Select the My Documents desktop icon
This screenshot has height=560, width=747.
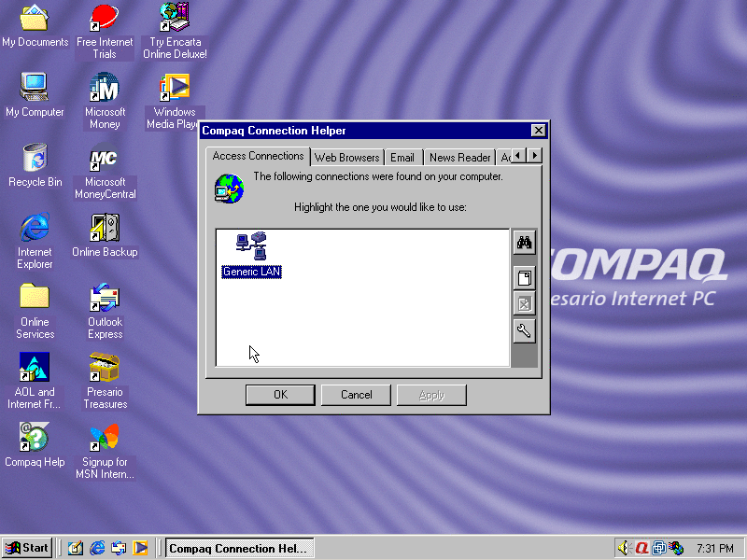(x=35, y=26)
